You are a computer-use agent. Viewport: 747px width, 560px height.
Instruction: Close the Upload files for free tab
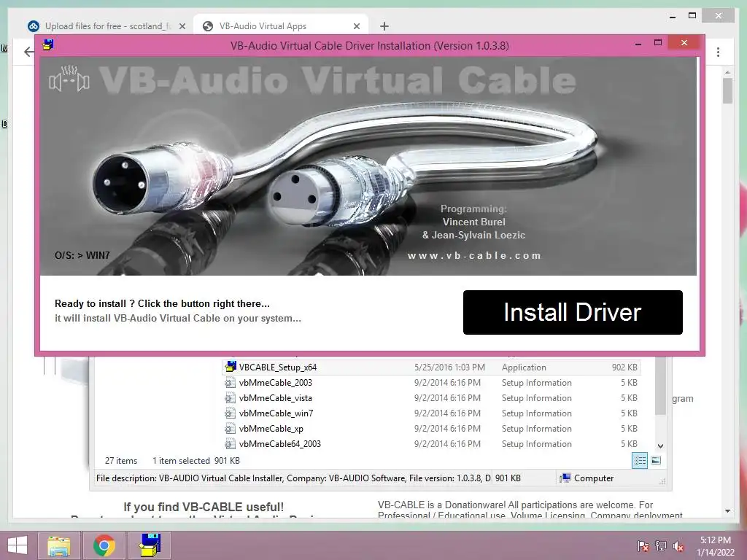pos(182,27)
